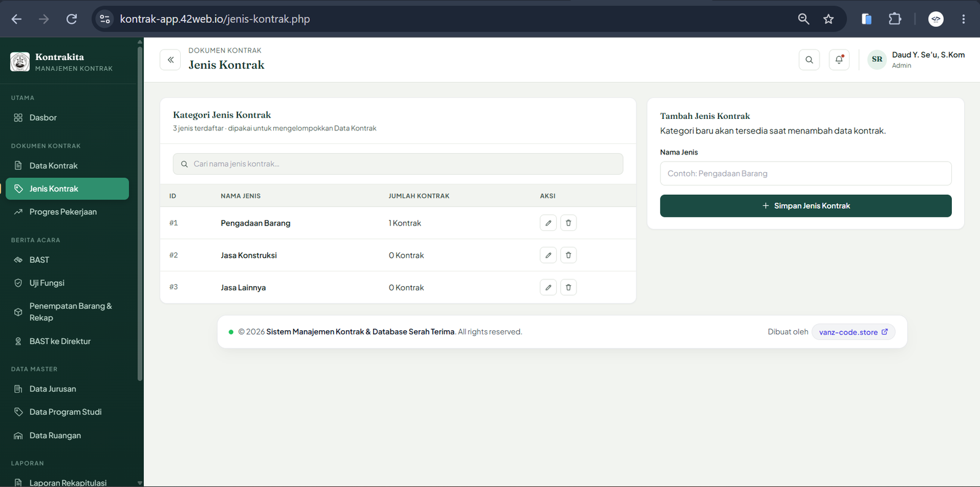
Task: Open the browser three-dot menu
Action: point(963,19)
